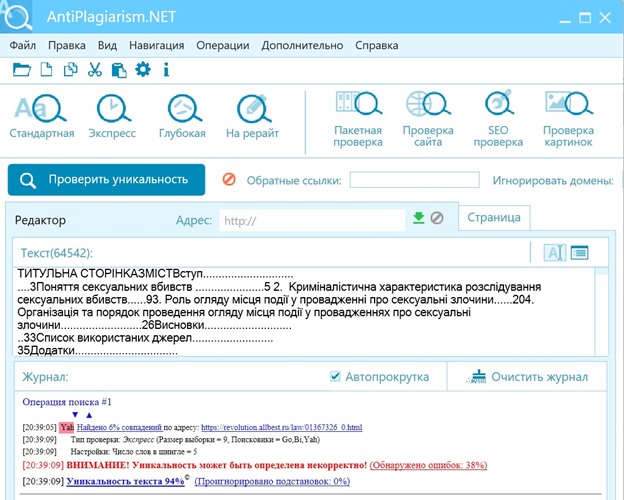Open settings gear icon in toolbar

coord(143,70)
